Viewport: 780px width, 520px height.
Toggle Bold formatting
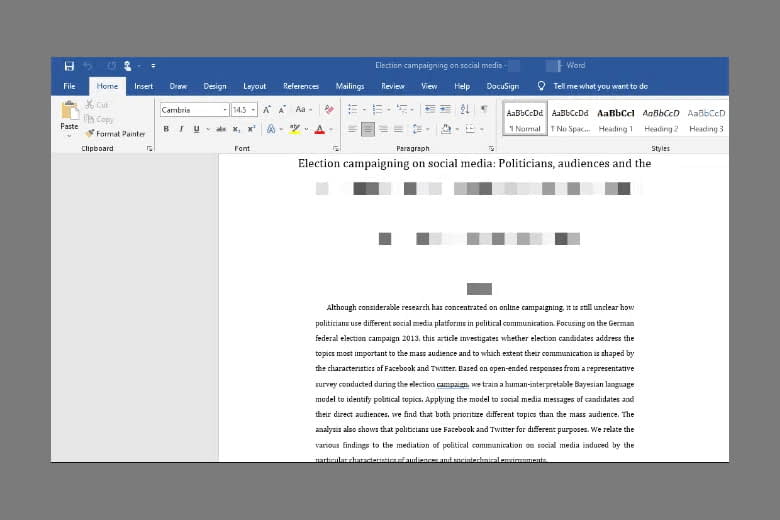[x=166, y=129]
